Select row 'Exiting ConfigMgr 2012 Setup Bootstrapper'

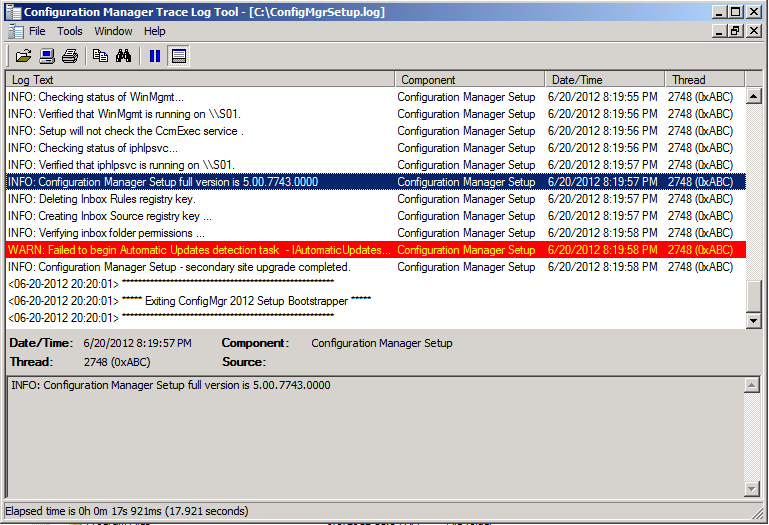pos(376,301)
